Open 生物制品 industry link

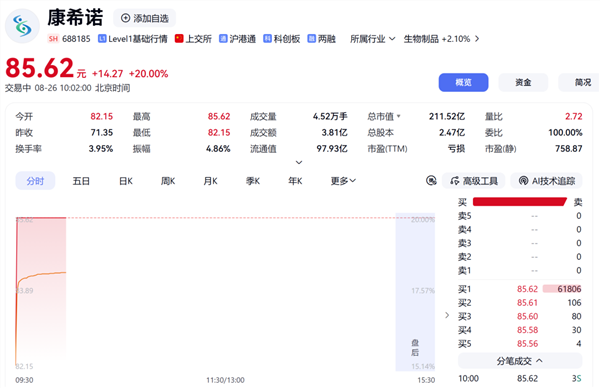click(x=441, y=39)
